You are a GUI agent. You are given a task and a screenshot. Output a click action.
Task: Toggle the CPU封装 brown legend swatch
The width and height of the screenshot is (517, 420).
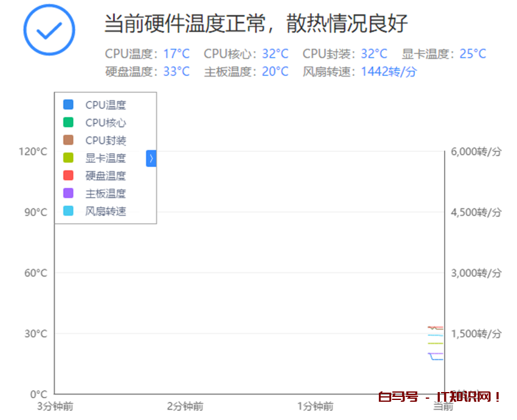coord(69,140)
